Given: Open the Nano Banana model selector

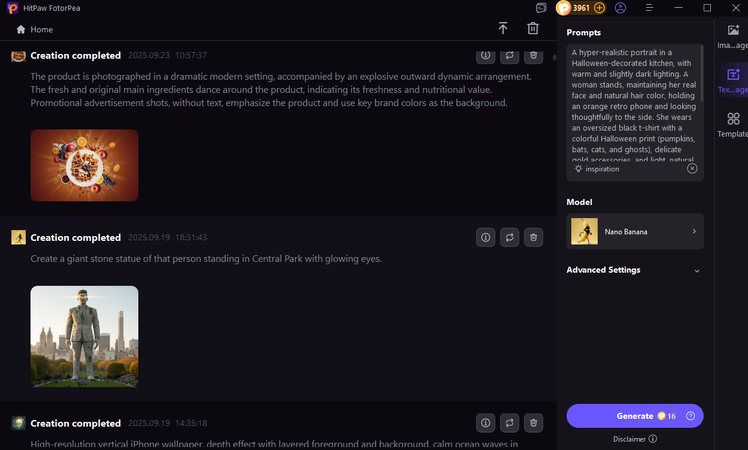Looking at the screenshot, I should [x=634, y=231].
